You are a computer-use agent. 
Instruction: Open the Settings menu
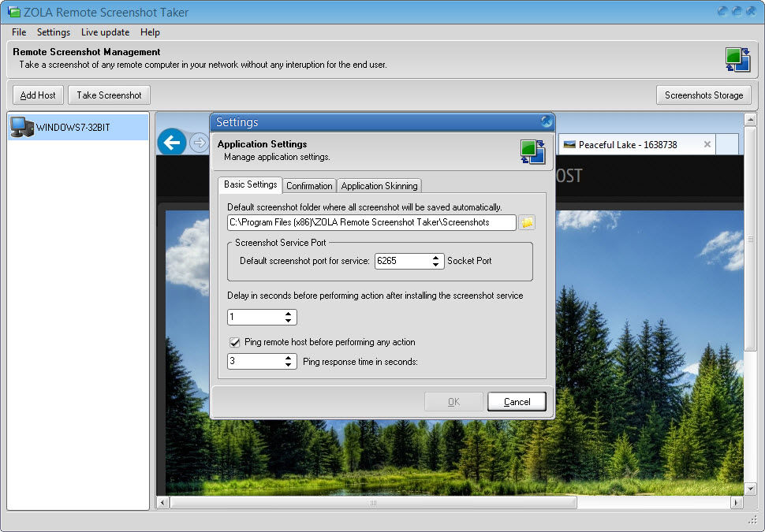click(x=54, y=32)
